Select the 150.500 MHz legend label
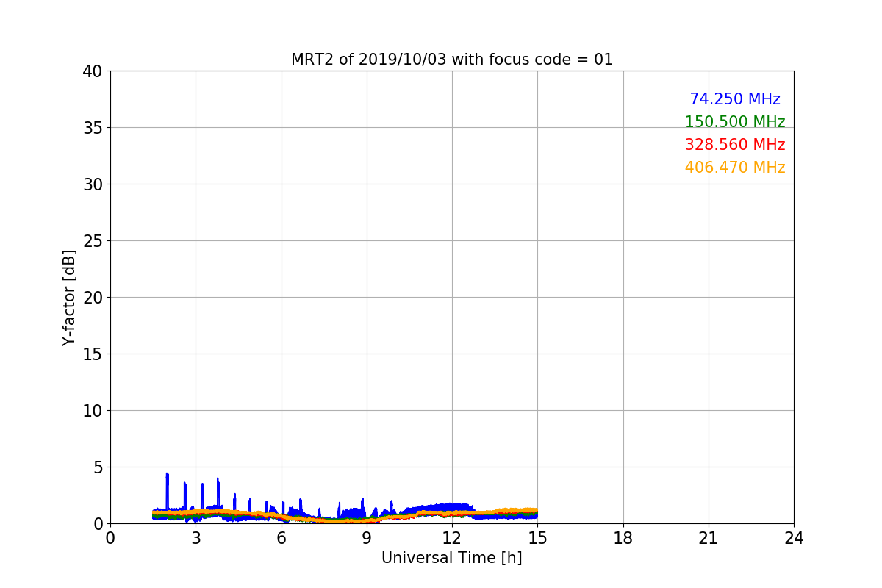 click(x=735, y=122)
